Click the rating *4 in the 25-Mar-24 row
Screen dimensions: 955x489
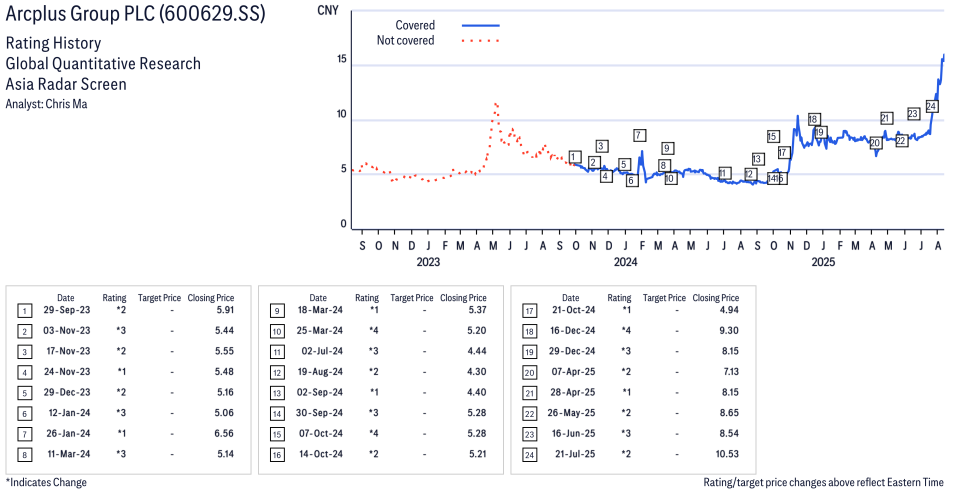(x=374, y=331)
